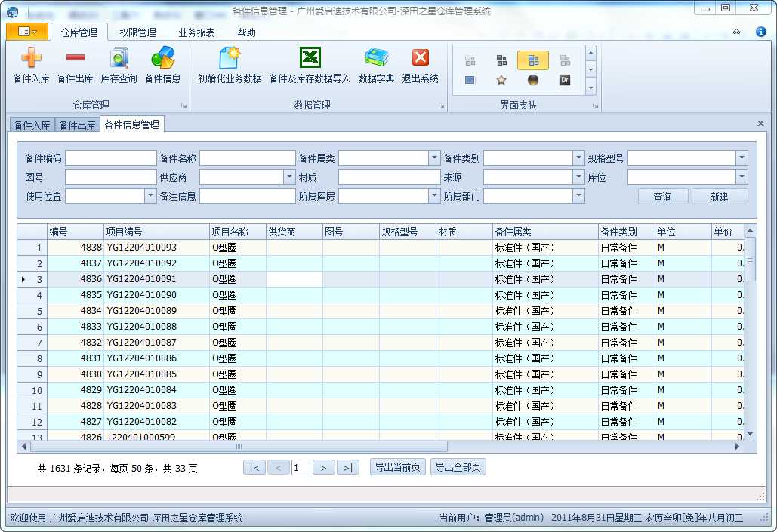Click 导出全部页 button
The image size is (777, 532).
tap(458, 467)
